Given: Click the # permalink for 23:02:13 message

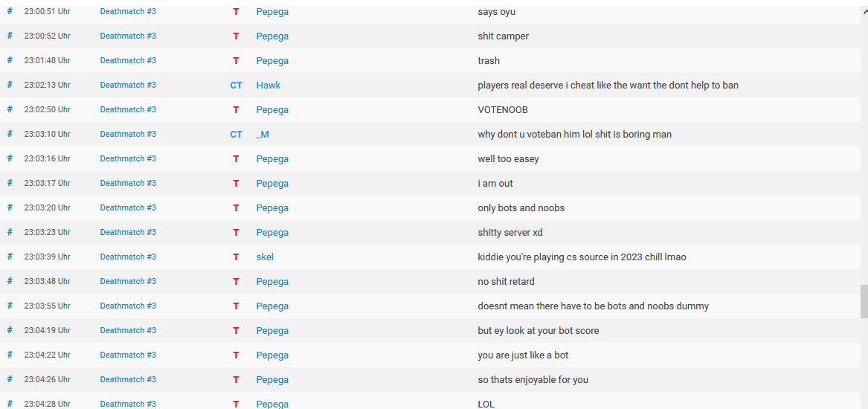Looking at the screenshot, I should pos(10,85).
